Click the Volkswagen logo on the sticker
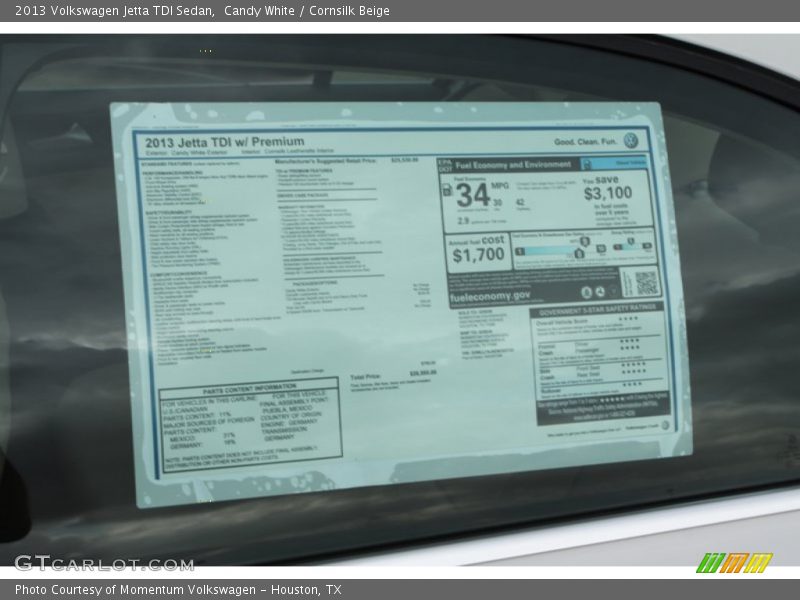800x600 pixels. pos(631,141)
